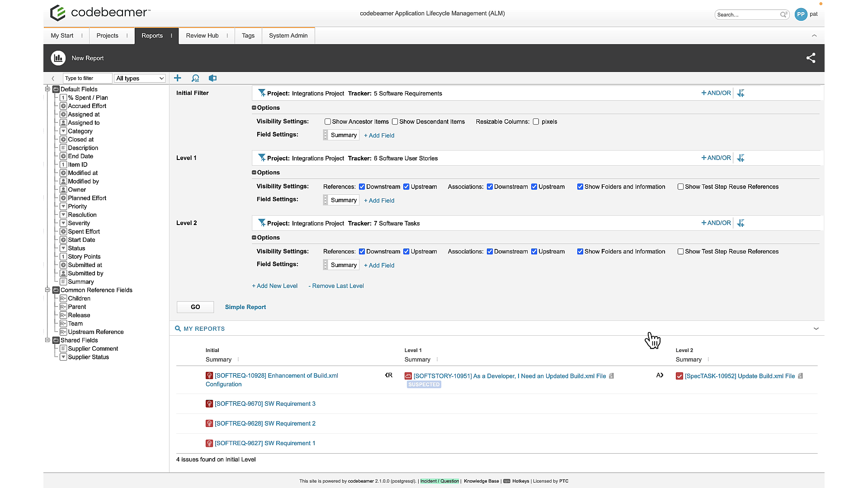Collapse the Shared Fields tree node
The width and height of the screenshot is (868, 488).
tap(47, 340)
